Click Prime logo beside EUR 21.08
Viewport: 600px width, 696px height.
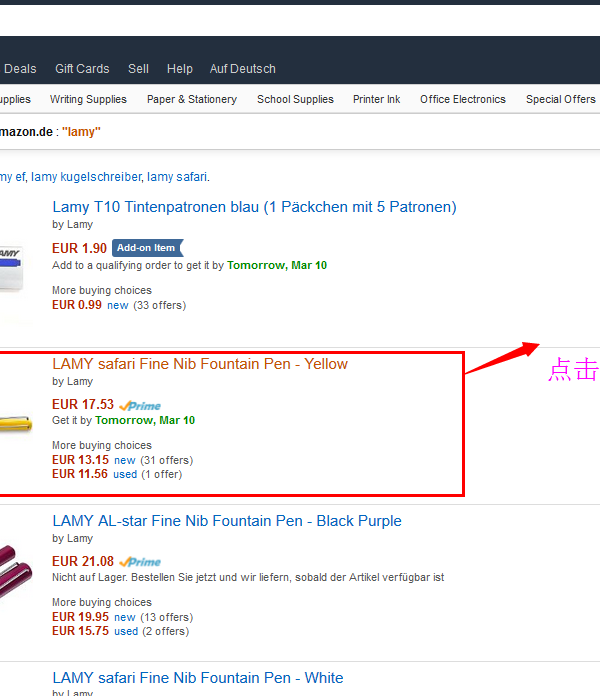140,562
